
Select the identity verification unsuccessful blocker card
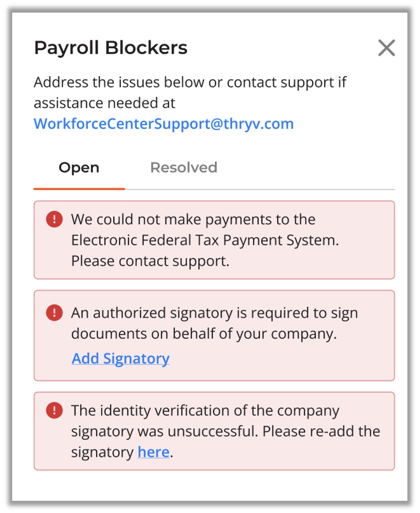pyautogui.click(x=214, y=431)
